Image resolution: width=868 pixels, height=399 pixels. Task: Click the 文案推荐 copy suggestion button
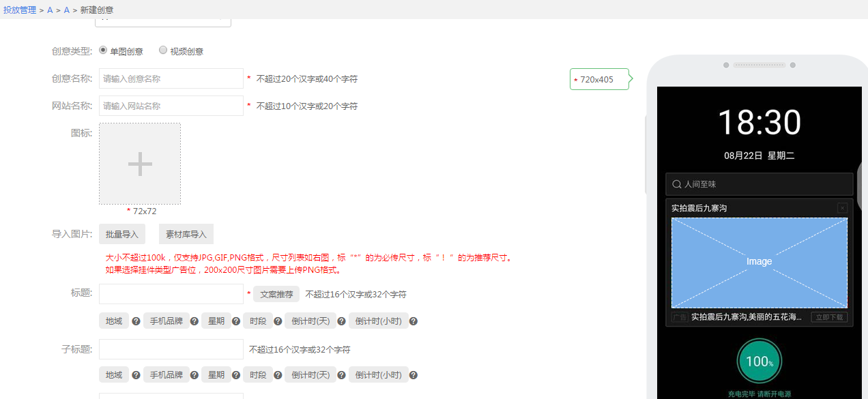[x=276, y=294]
